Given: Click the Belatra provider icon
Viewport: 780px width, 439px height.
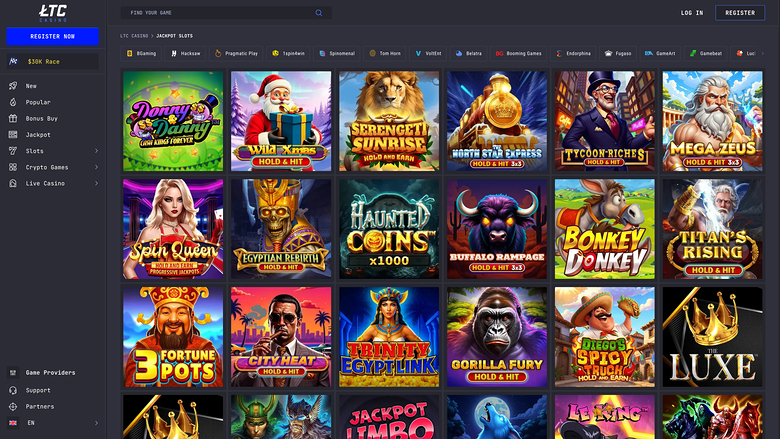Looking at the screenshot, I should pos(459,53).
